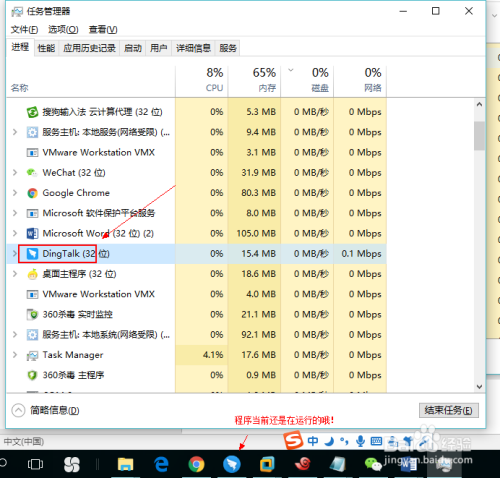
Task: Expand the Google Chrome process group
Action: coord(15,193)
